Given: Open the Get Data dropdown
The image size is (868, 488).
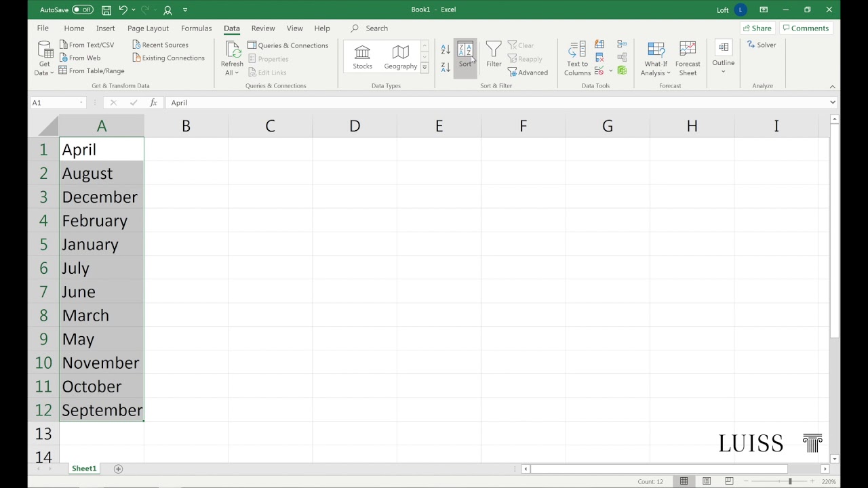Looking at the screenshot, I should pyautogui.click(x=45, y=59).
